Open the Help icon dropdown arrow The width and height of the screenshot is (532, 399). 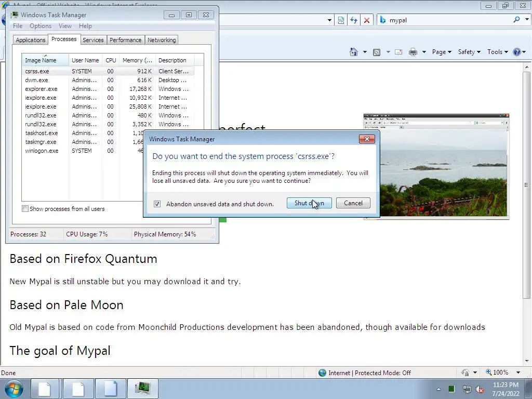coord(524,52)
